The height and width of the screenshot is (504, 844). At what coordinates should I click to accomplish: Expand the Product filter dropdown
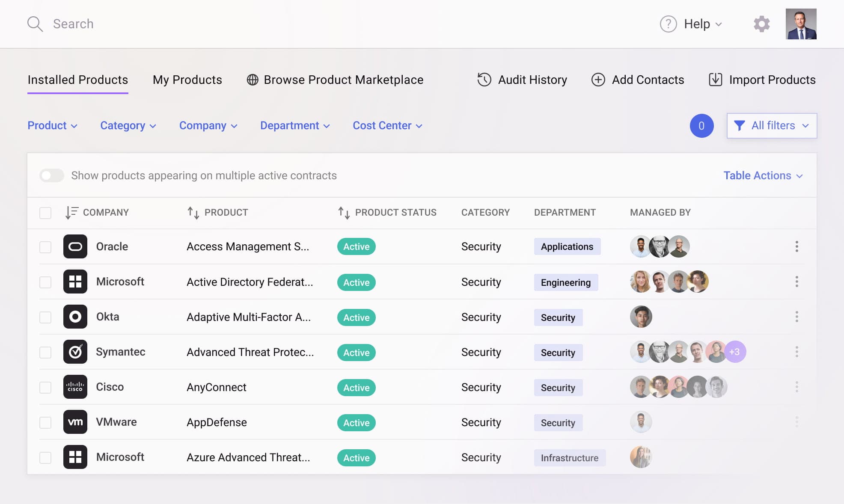tap(52, 125)
